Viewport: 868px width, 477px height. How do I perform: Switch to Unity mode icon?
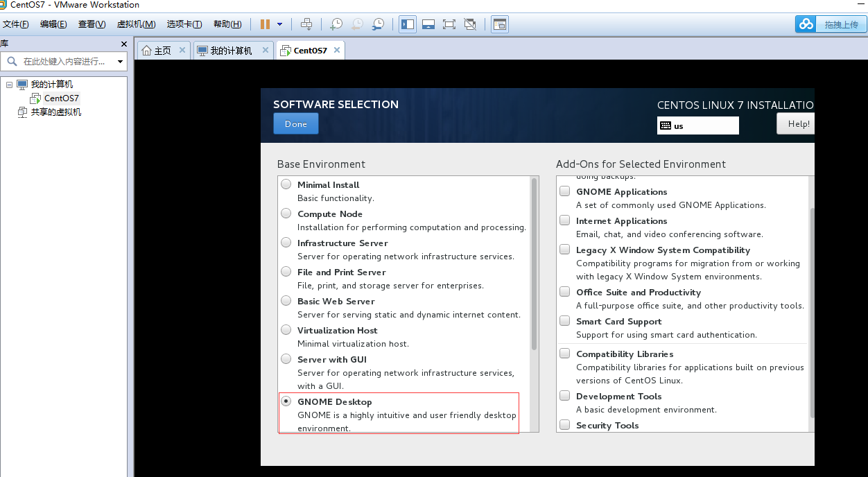(470, 24)
